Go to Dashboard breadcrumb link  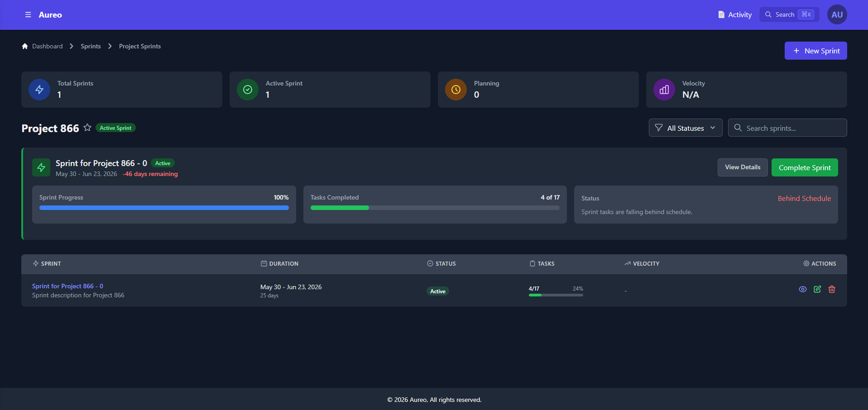pos(47,46)
